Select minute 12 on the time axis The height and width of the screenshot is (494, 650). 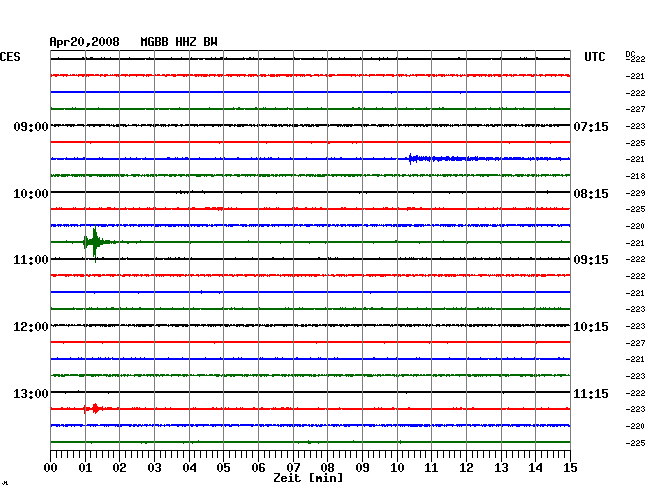[x=466, y=468]
